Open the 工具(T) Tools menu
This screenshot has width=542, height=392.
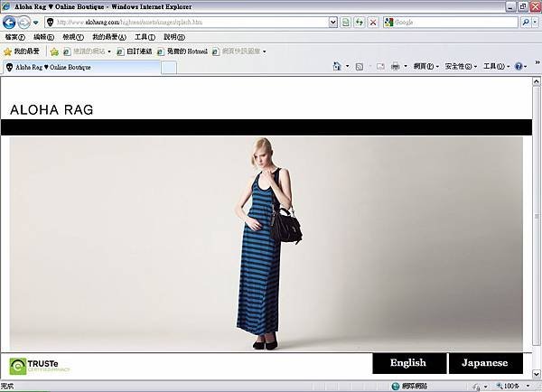(x=145, y=37)
